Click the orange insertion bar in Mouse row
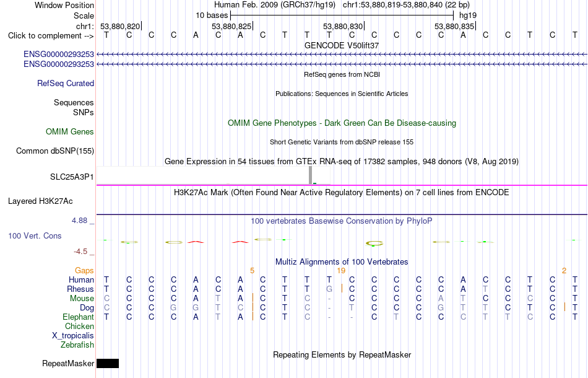The height and width of the screenshot is (378, 588). pos(253,298)
